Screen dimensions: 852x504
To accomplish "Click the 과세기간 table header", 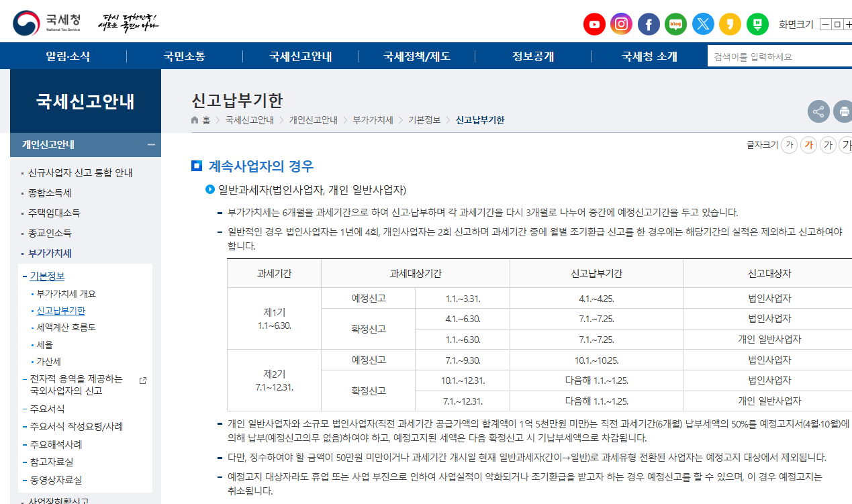I will pyautogui.click(x=274, y=274).
